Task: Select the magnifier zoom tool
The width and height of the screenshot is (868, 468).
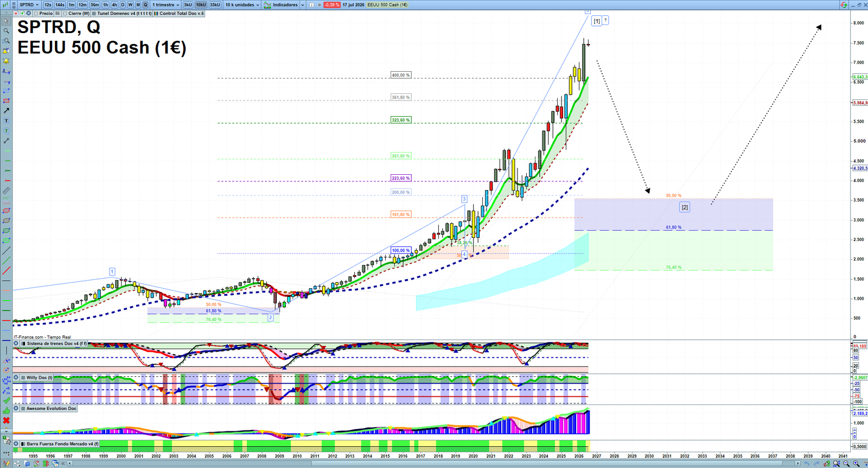Action: (x=6, y=31)
